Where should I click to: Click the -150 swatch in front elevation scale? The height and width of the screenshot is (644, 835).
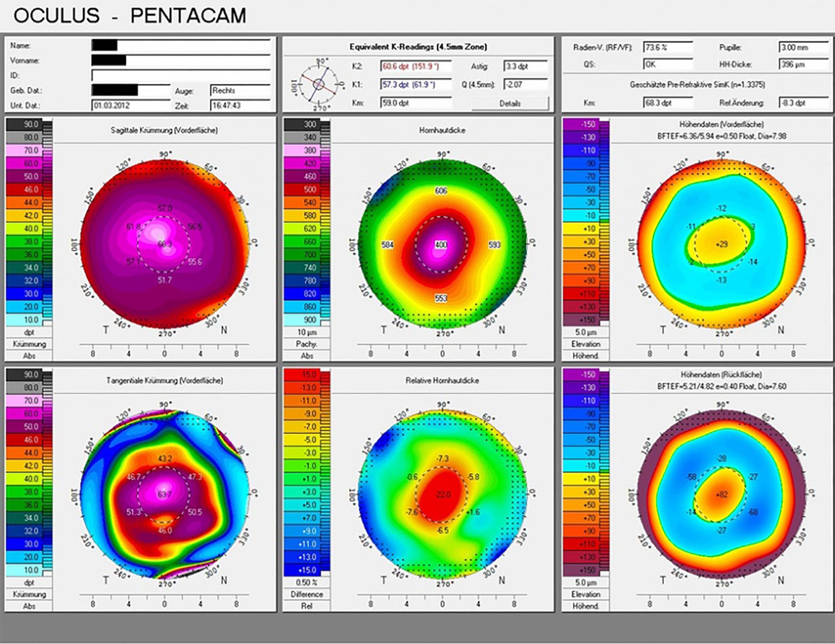pos(582,124)
